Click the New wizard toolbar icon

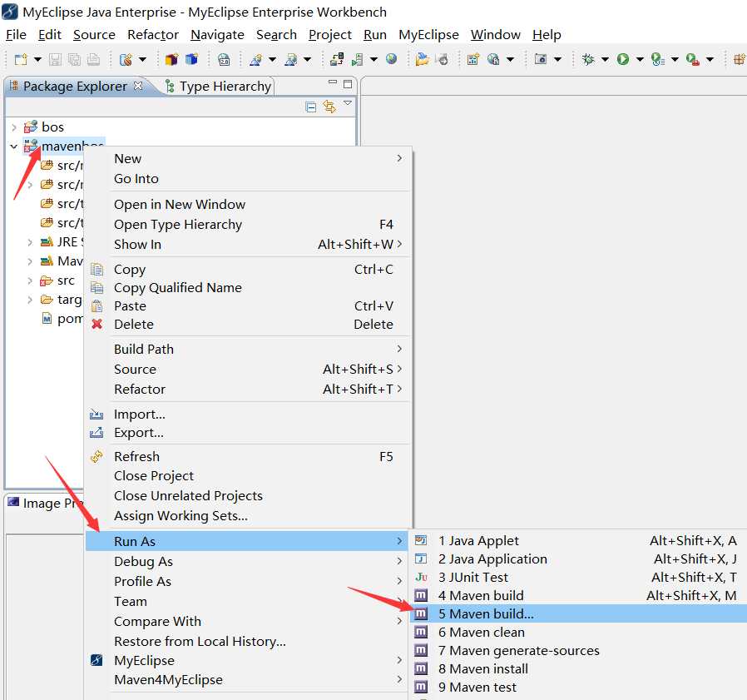coord(21,60)
